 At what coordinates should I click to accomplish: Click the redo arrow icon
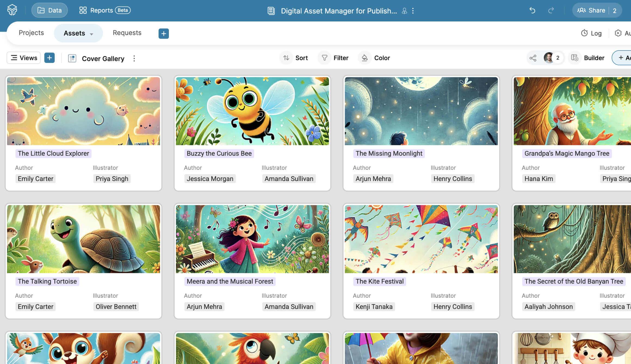click(x=551, y=10)
